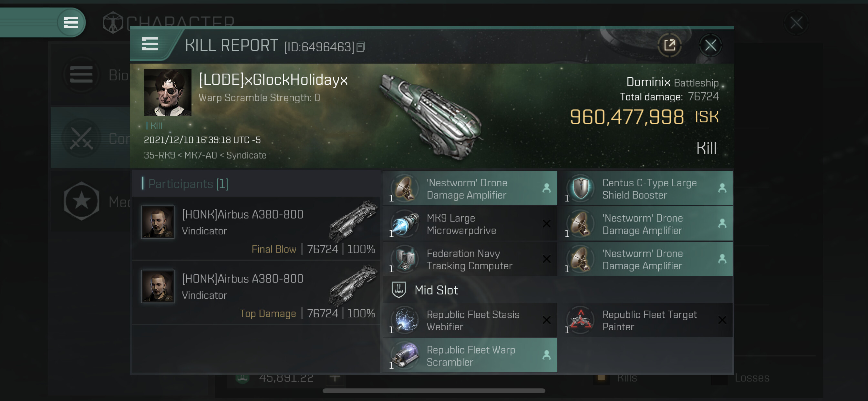868x401 pixels.
Task: Close the kill report window
Action: coord(710,45)
